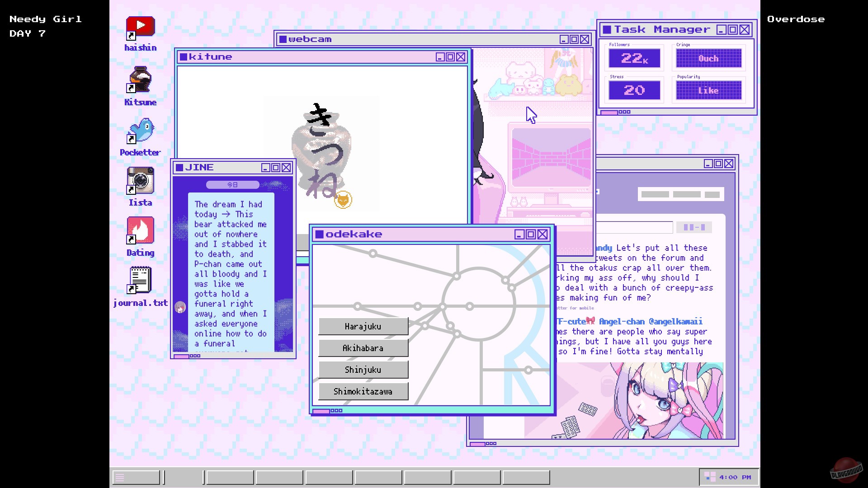
Task: Click the @angelkawaii username link
Action: click(675, 322)
